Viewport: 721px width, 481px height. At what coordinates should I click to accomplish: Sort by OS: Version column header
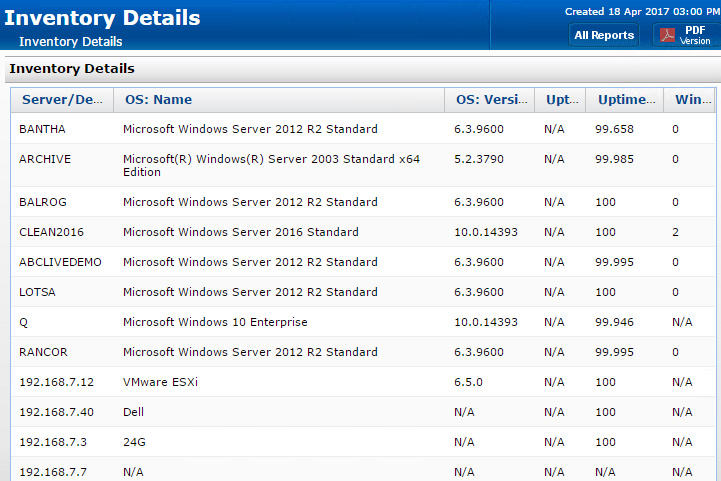(489, 100)
